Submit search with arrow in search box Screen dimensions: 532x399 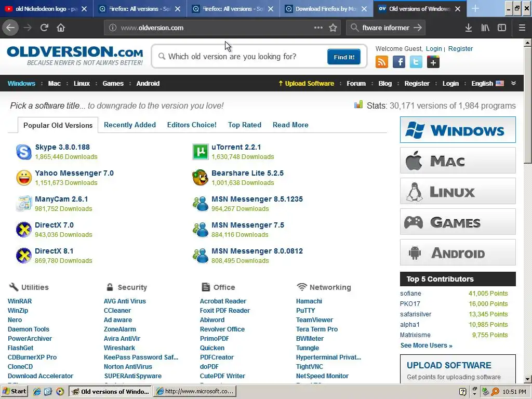coord(418,28)
